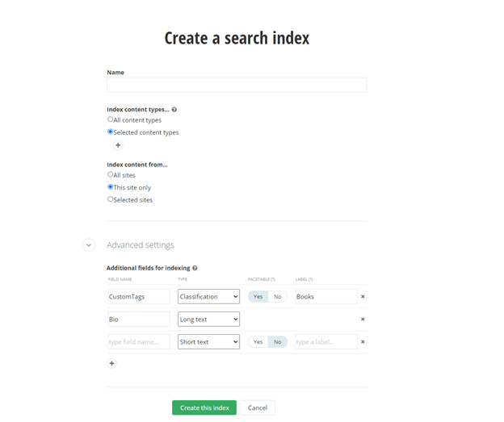Select All sites radio button
504x422 pixels.
[111, 174]
